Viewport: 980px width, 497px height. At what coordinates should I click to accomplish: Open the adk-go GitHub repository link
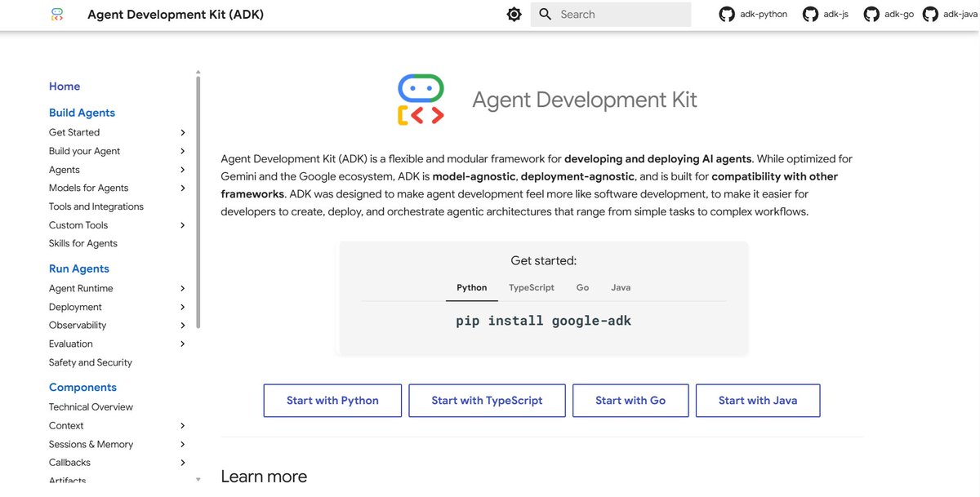(x=889, y=15)
